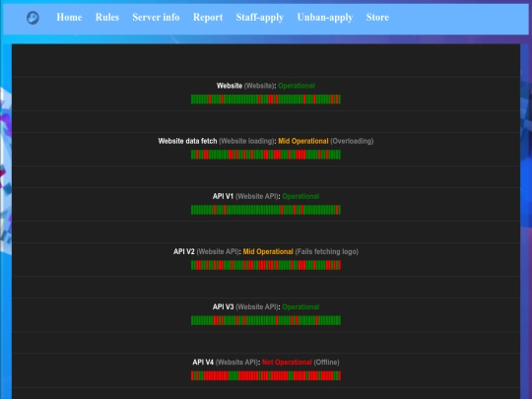Viewport: 532px width, 399px height.
Task: Click the API V3 'Operational' status text
Action: point(300,307)
